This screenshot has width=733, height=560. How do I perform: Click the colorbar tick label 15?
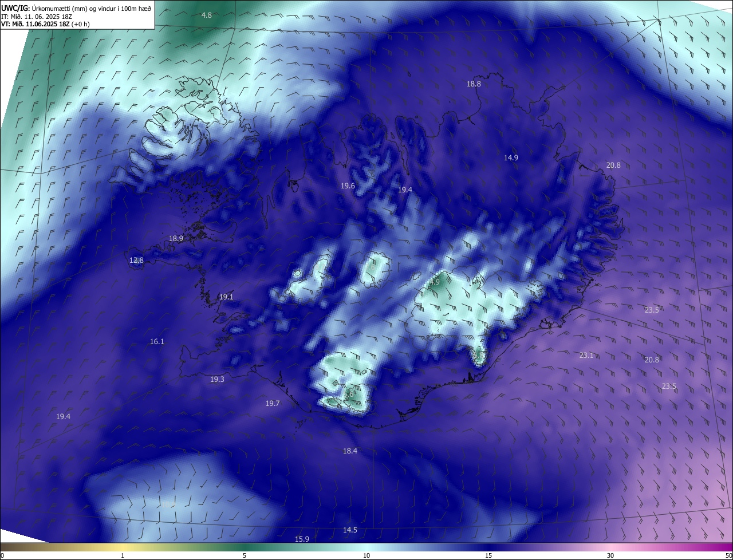pyautogui.click(x=488, y=556)
